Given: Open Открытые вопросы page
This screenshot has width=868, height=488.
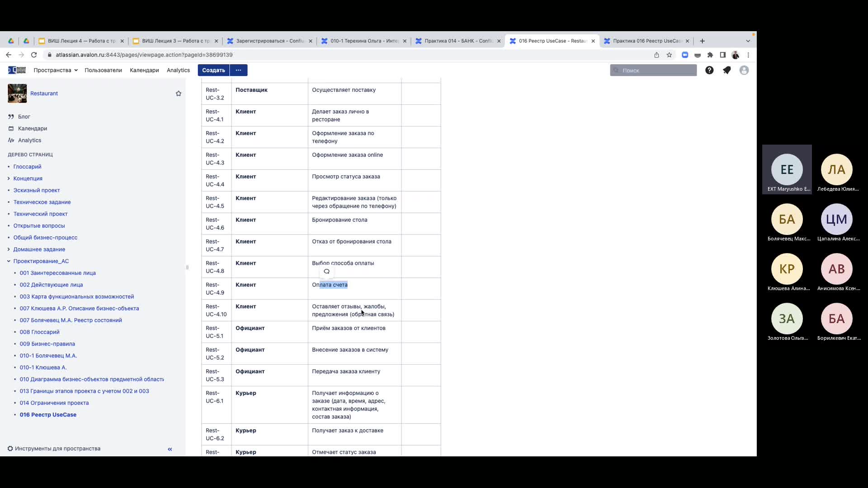Looking at the screenshot, I should tap(39, 225).
